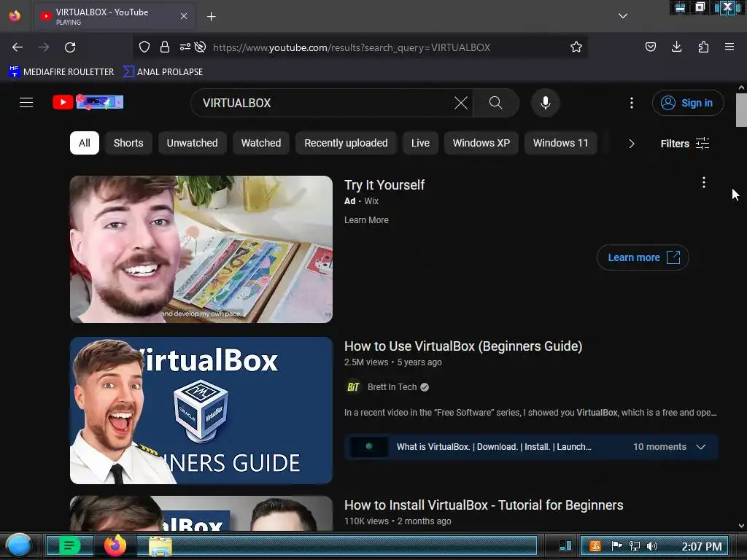Screen dimensions: 747x560
Task: Open the How to Install VirtualBox thumbnail
Action: [x=201, y=513]
